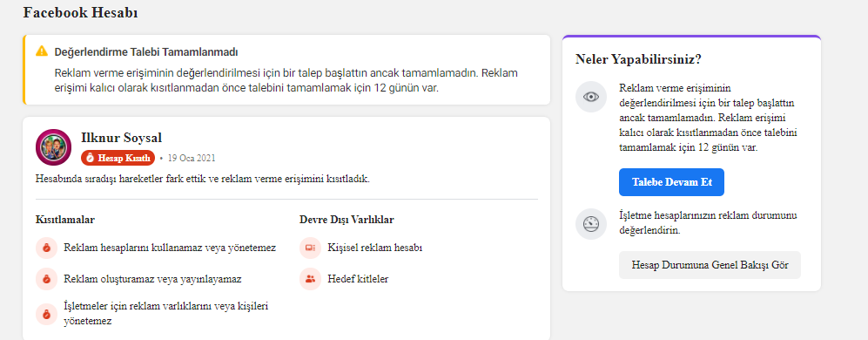Click the Facebook Hesabı page heading
868x340 pixels.
pyautogui.click(x=80, y=12)
